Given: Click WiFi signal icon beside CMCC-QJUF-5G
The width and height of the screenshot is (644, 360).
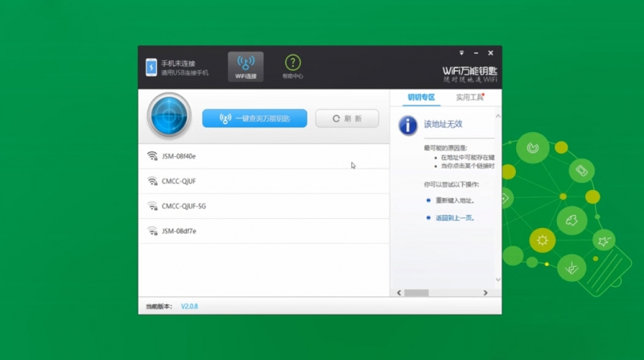Looking at the screenshot, I should tap(152, 206).
